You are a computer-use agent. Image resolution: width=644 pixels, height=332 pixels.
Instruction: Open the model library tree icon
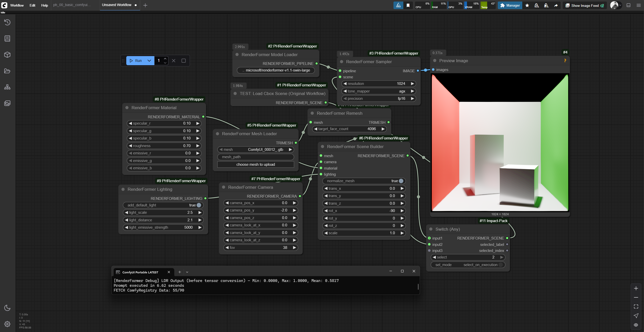coord(7,87)
